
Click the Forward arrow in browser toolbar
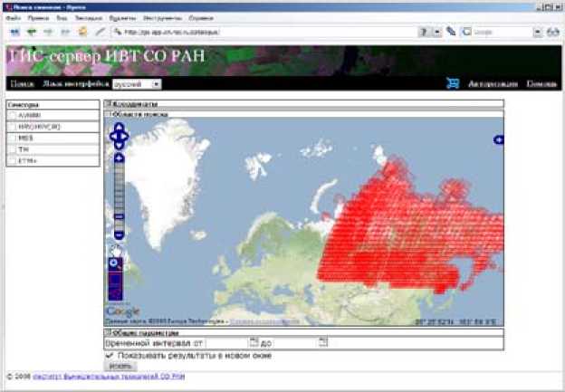pyautogui.click(x=48, y=32)
